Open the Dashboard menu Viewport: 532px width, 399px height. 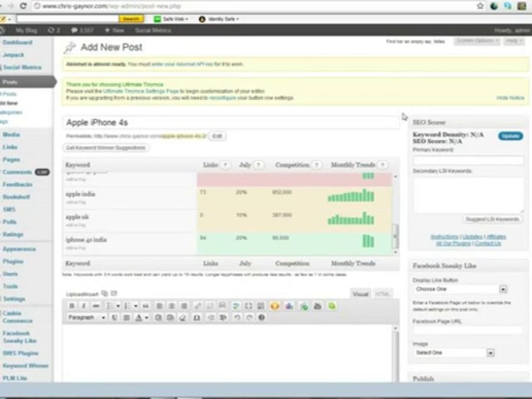17,43
